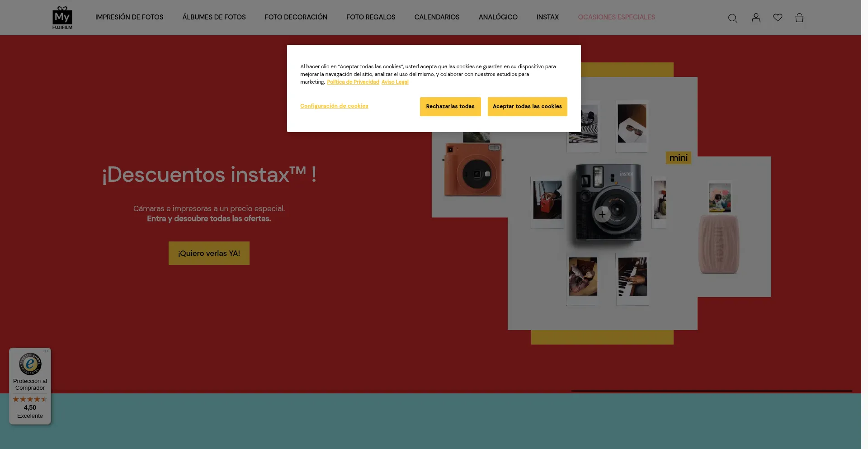Open the user account icon
The height and width of the screenshot is (449, 868).
pyautogui.click(x=756, y=18)
